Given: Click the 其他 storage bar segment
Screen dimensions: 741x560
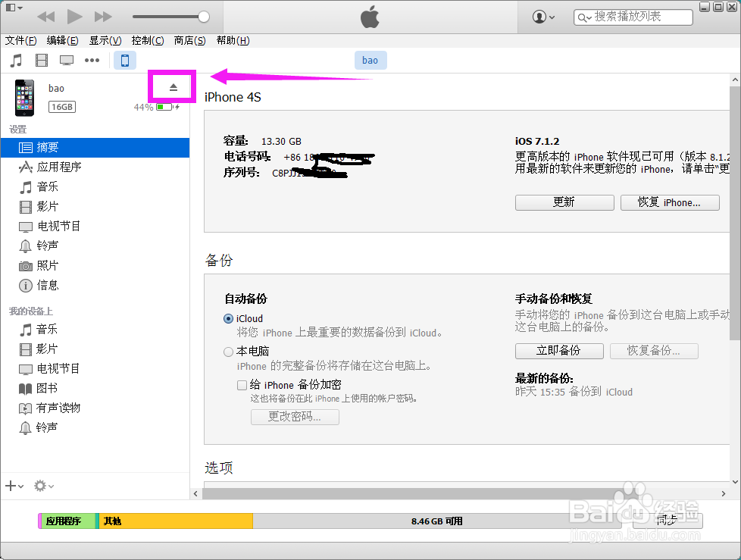Looking at the screenshot, I should (176, 521).
